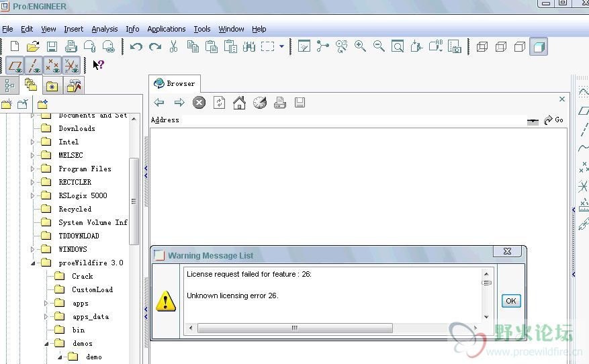The width and height of the screenshot is (589, 364).
Task: Open the Edit menu
Action: [x=27, y=29]
